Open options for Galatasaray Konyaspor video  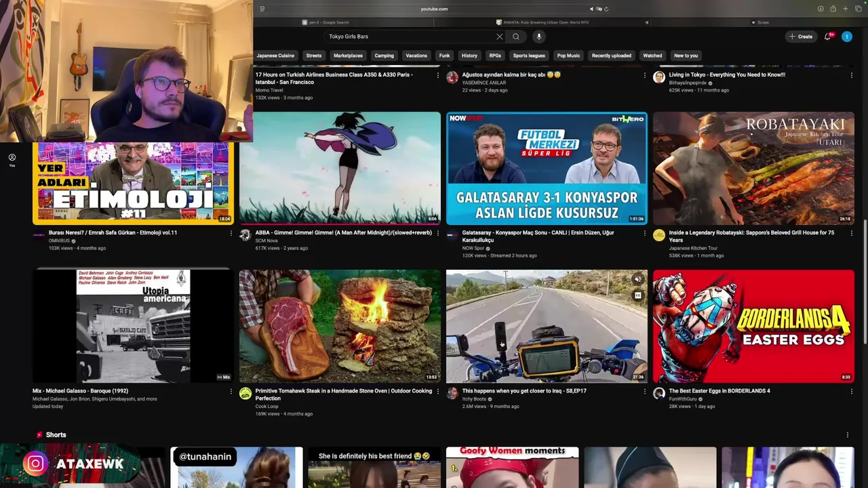644,233
